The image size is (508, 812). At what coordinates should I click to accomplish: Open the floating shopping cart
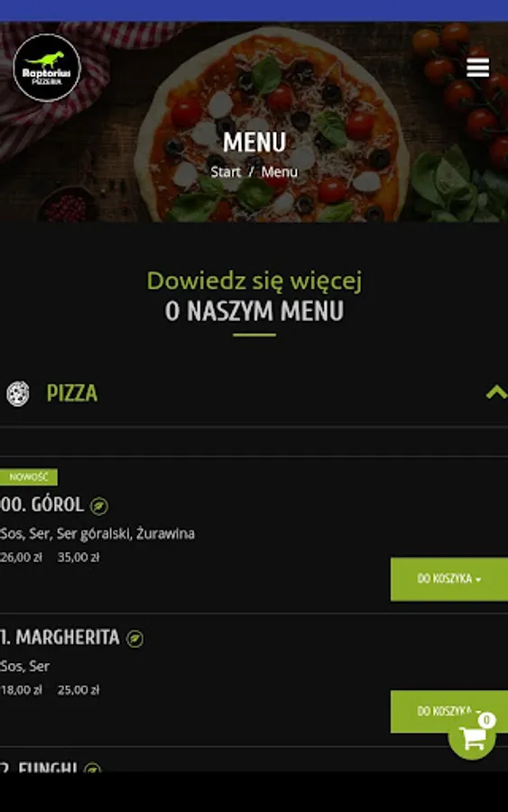[472, 738]
